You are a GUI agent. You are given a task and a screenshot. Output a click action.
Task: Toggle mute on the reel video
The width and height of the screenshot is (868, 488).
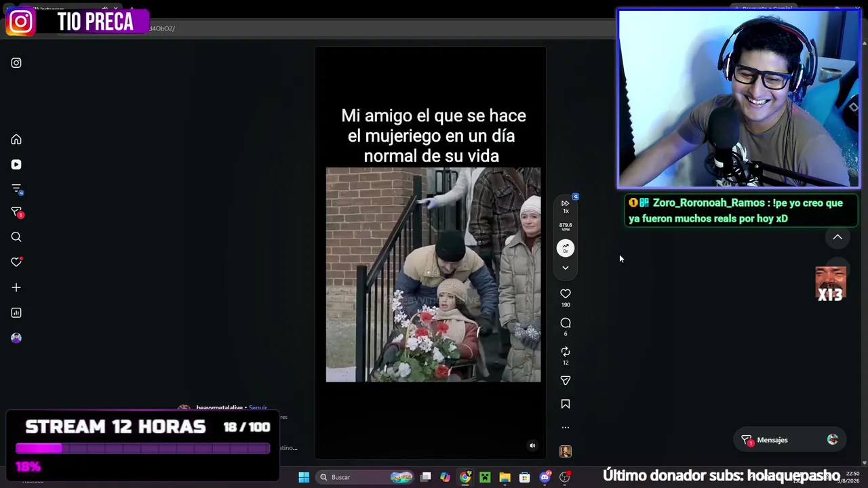[x=532, y=445]
